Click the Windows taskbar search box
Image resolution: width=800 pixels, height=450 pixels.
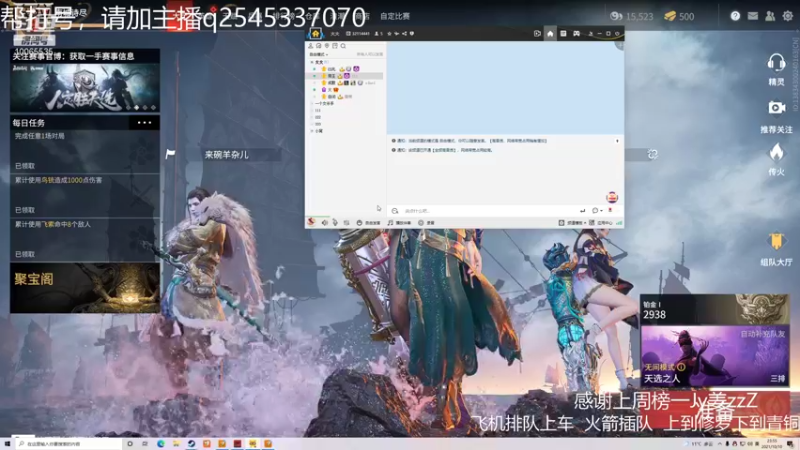tap(69, 444)
